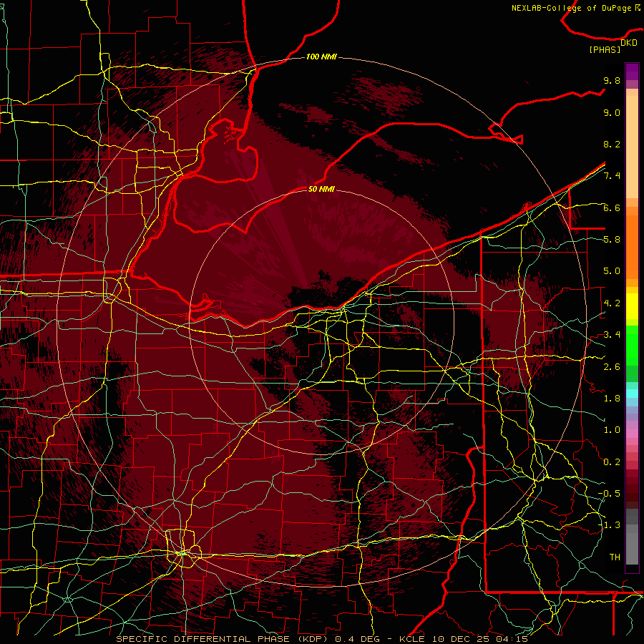This screenshot has width=644, height=644.
Task: Select the 8.2 color scale value
Action: click(x=612, y=145)
